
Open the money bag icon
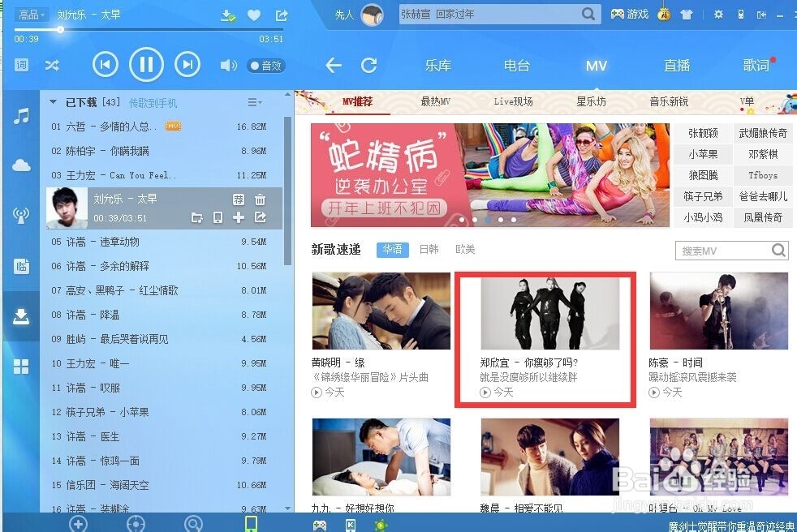pos(664,15)
